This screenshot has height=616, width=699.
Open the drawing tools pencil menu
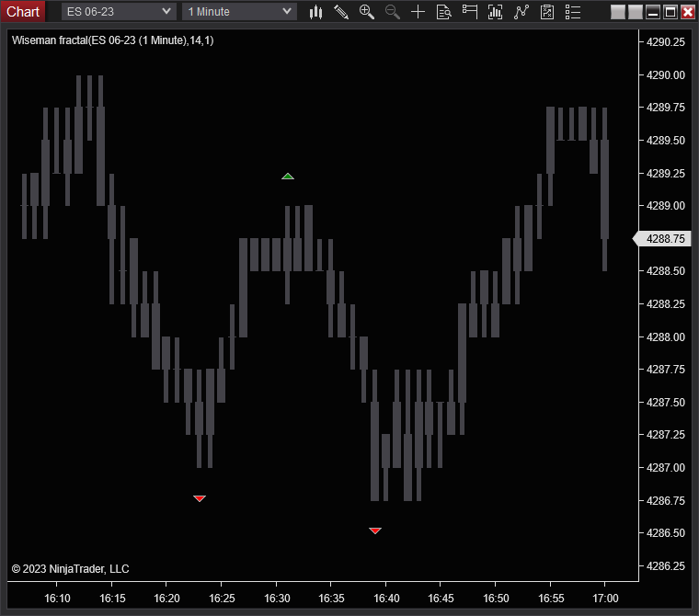(341, 12)
